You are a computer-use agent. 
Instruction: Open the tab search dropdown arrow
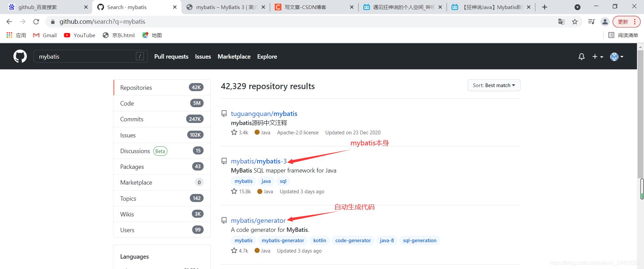[578, 7]
